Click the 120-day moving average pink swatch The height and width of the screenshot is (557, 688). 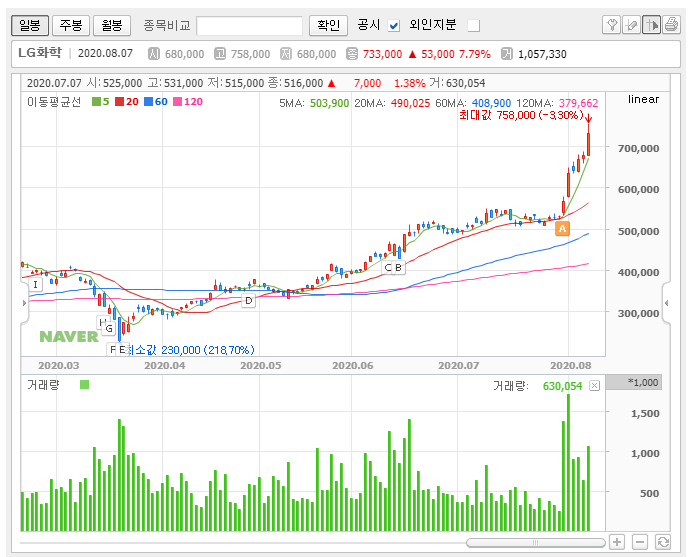(x=177, y=102)
